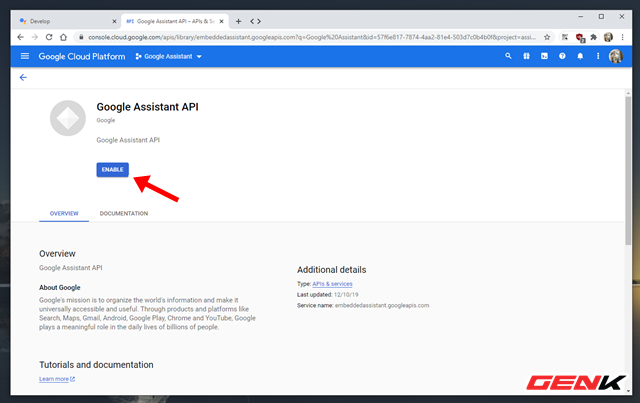Go back using the blue arrow
640x403 pixels.
click(x=23, y=78)
